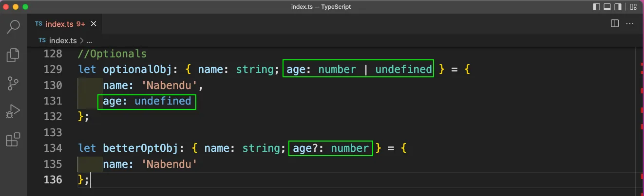Click line number 134 in gutter
644x196 pixels.
[52, 148]
